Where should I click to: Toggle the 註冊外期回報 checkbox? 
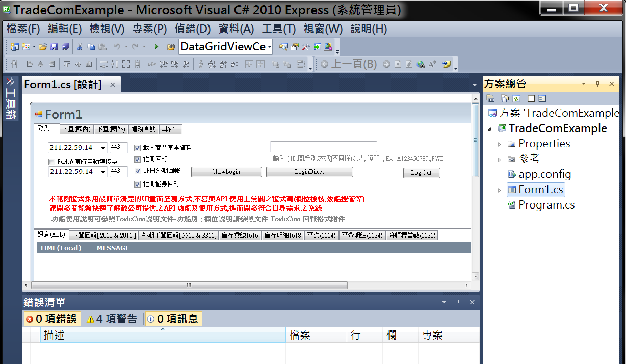pyautogui.click(x=137, y=171)
